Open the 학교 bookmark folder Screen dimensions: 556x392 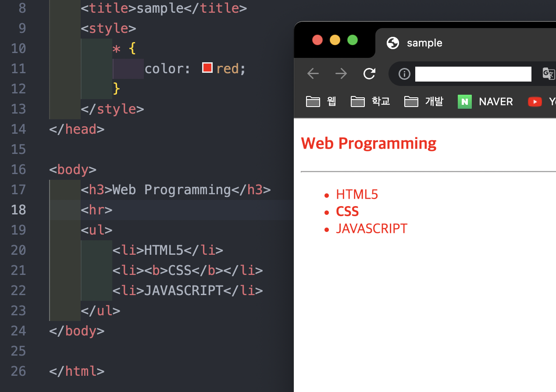[x=371, y=102]
